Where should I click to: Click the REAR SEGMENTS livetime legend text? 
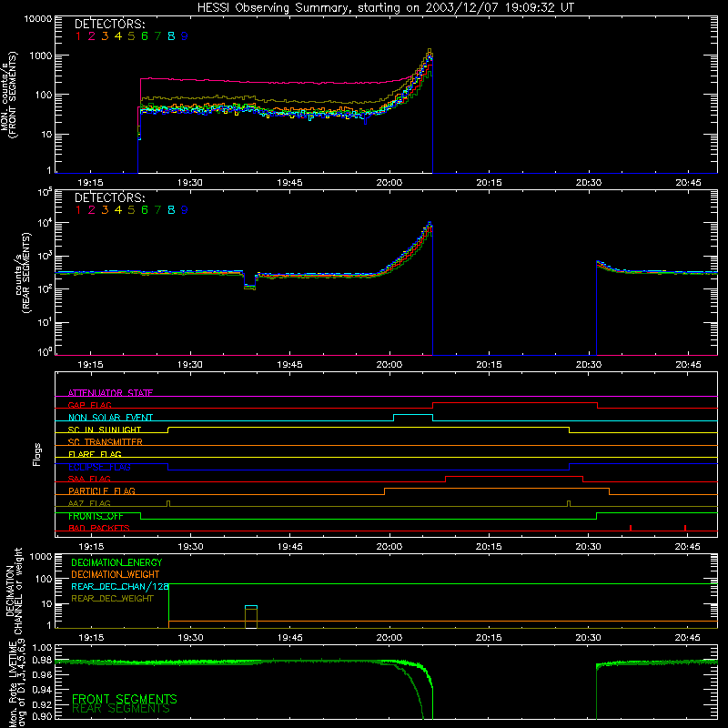tap(121, 709)
